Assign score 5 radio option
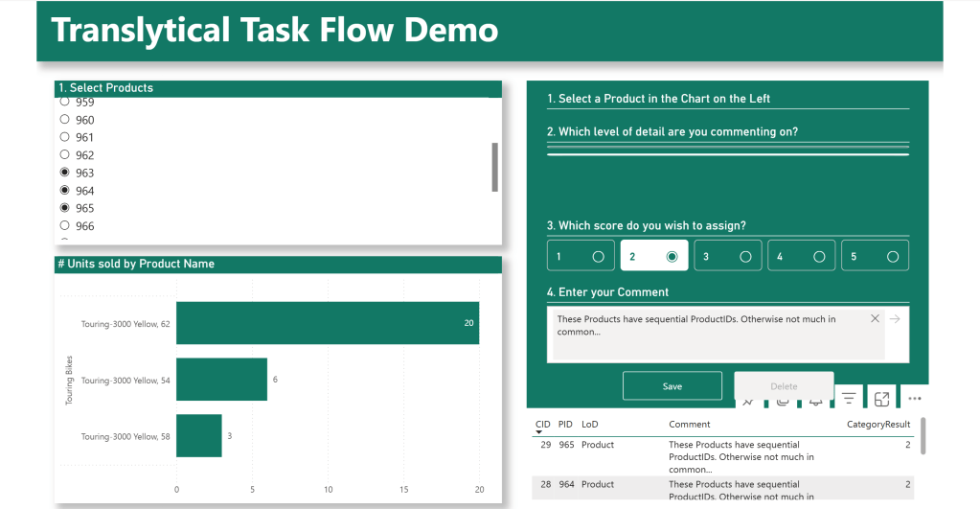Screen dimensions: 980x509 (x=892, y=256)
